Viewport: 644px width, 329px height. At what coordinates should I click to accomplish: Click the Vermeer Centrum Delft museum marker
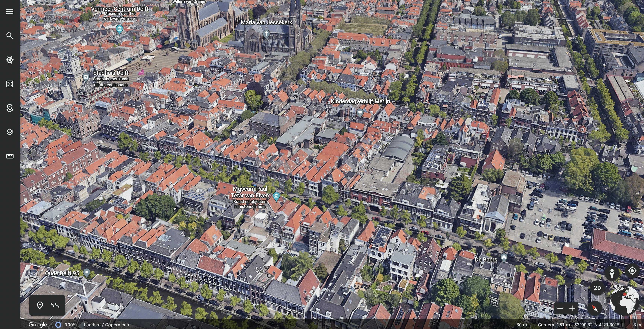120,29
